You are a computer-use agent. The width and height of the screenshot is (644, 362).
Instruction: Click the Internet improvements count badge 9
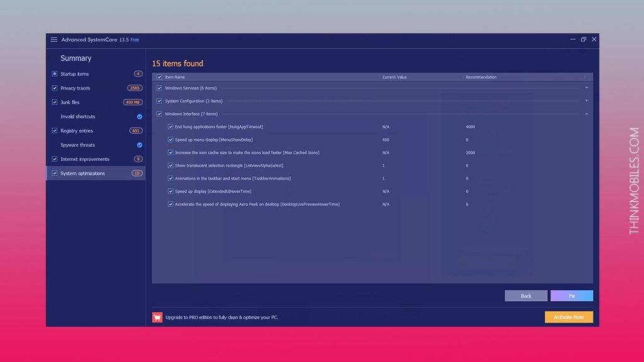point(138,159)
